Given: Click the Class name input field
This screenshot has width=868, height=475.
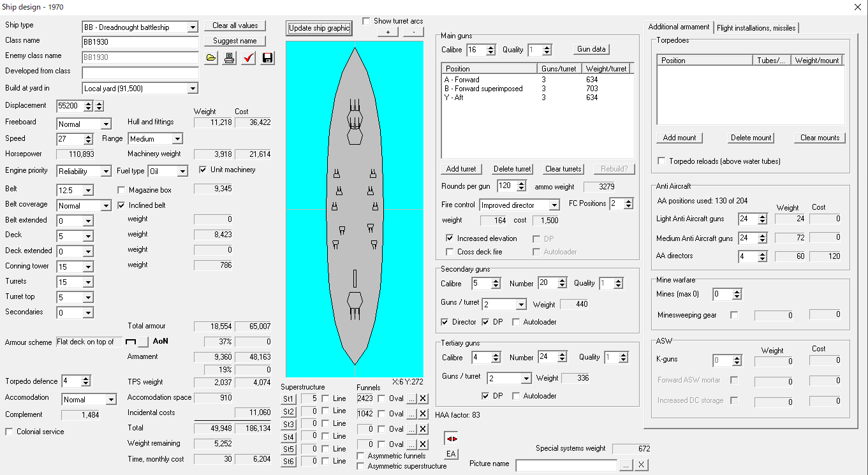Looking at the screenshot, I should pos(140,42).
